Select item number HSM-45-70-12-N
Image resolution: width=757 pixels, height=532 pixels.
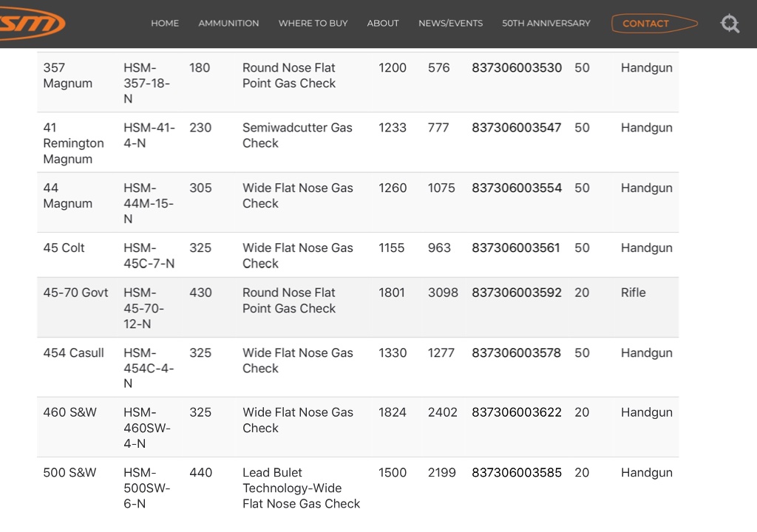click(143, 308)
